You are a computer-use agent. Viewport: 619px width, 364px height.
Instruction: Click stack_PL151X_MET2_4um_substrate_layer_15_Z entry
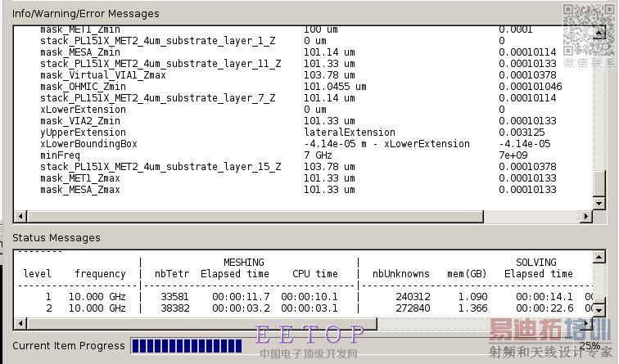[160, 167]
